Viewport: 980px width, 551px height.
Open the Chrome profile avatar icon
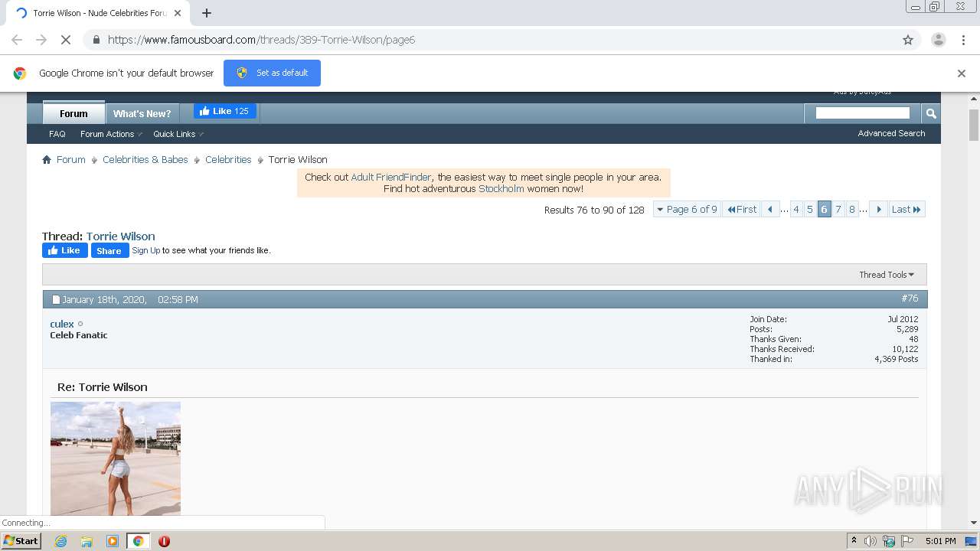pos(938,40)
